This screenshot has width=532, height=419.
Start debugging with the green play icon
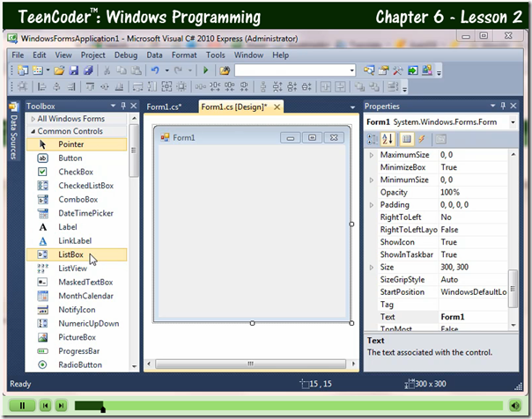click(x=205, y=70)
